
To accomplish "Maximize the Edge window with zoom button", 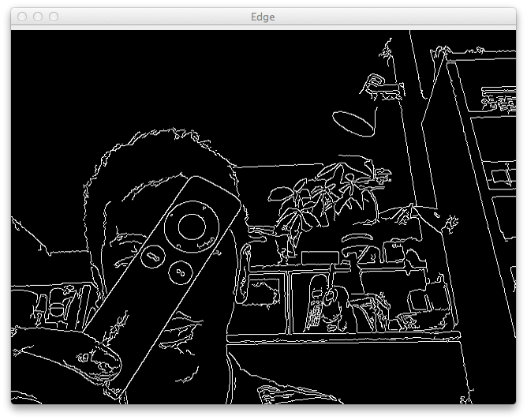I will click(54, 17).
